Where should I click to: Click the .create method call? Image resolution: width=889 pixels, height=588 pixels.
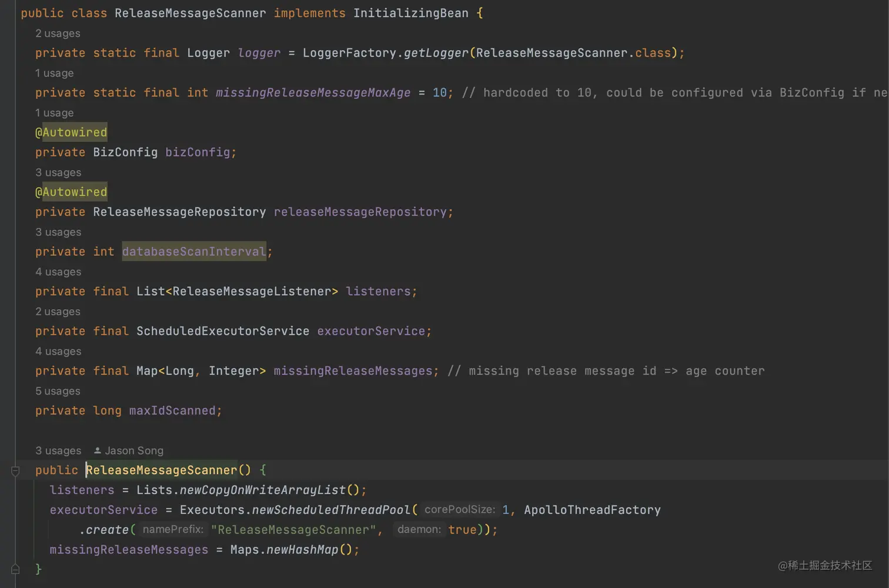tap(103, 530)
